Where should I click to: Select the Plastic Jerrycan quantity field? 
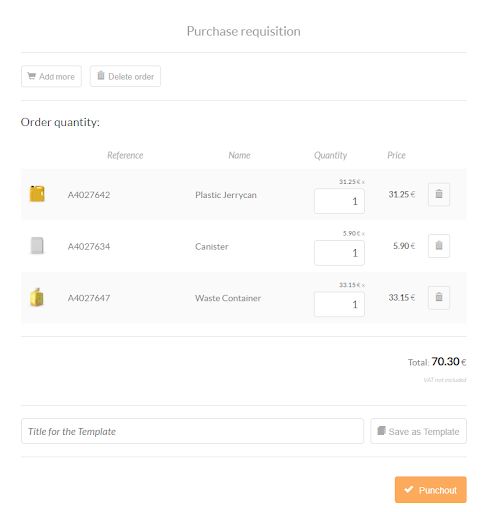(x=339, y=201)
